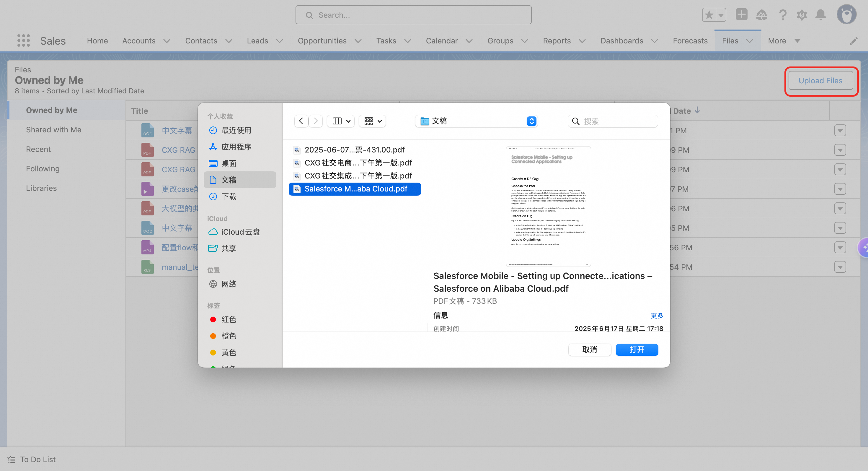
Task: Select the Following filter
Action: click(43, 169)
